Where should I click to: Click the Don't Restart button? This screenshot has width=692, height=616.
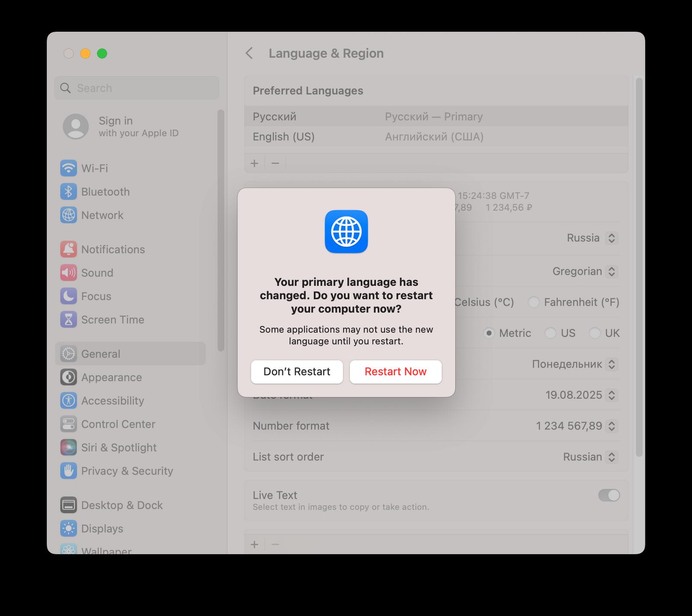(x=297, y=372)
